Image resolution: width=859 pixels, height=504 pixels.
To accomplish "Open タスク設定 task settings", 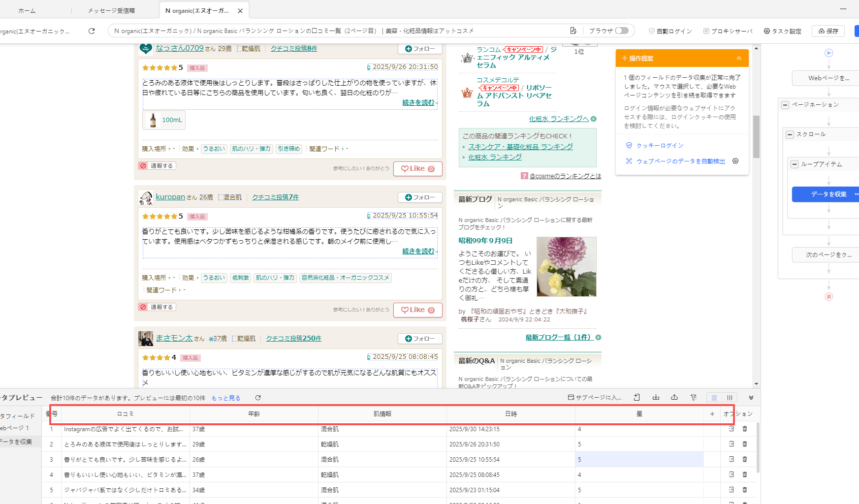I will pos(783,31).
